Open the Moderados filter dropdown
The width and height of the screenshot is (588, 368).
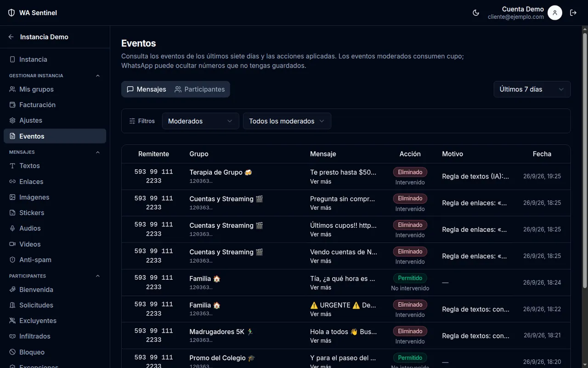(200, 121)
